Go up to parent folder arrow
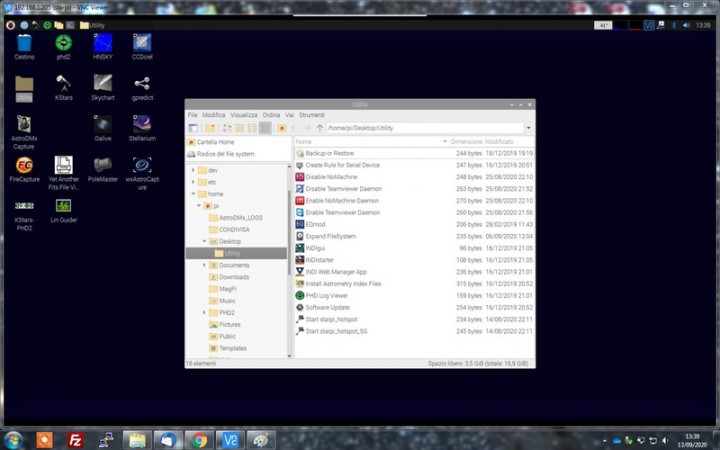This screenshot has height=450, width=720. click(x=320, y=128)
